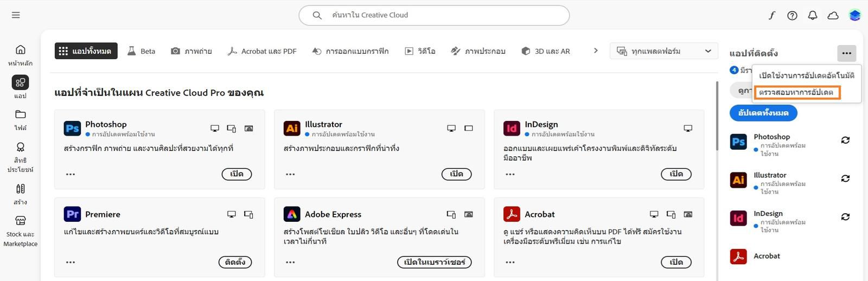Screen dimensions: 868x281
Task: Open the hamburger navigation menu
Action: pos(16,15)
